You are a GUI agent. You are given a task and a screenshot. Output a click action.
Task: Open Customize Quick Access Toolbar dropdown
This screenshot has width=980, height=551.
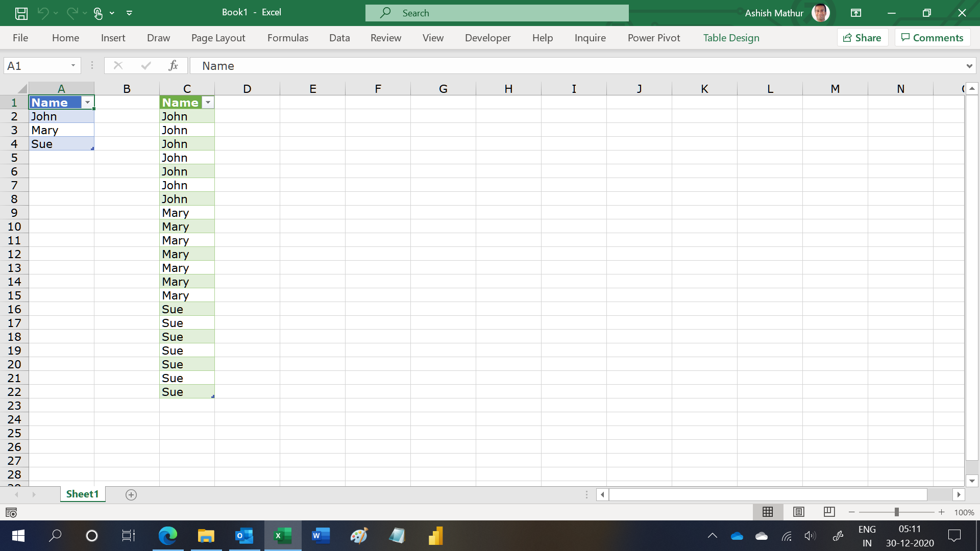click(x=130, y=13)
